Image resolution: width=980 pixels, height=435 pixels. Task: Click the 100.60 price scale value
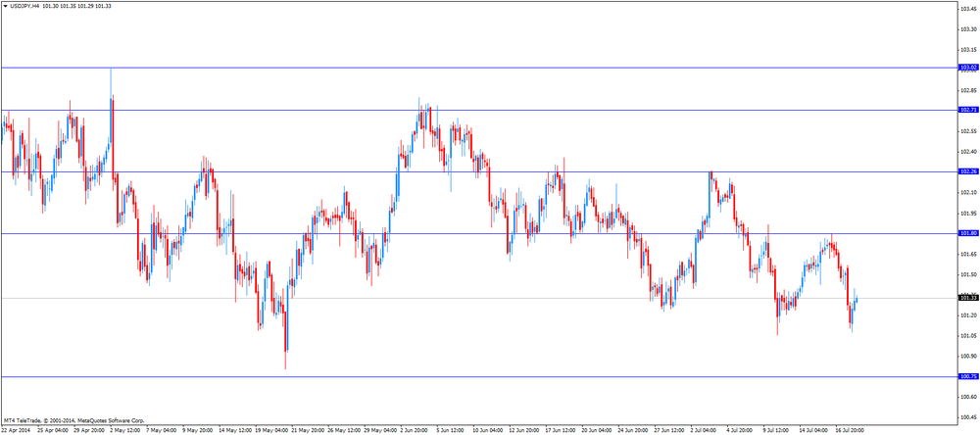pyautogui.click(x=968, y=397)
